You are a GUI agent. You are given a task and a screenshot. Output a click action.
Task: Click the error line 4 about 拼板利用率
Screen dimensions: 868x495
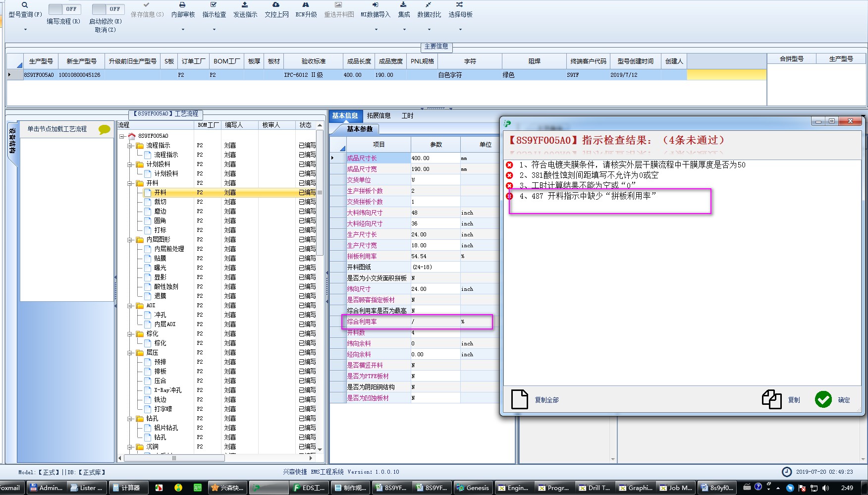(x=588, y=196)
